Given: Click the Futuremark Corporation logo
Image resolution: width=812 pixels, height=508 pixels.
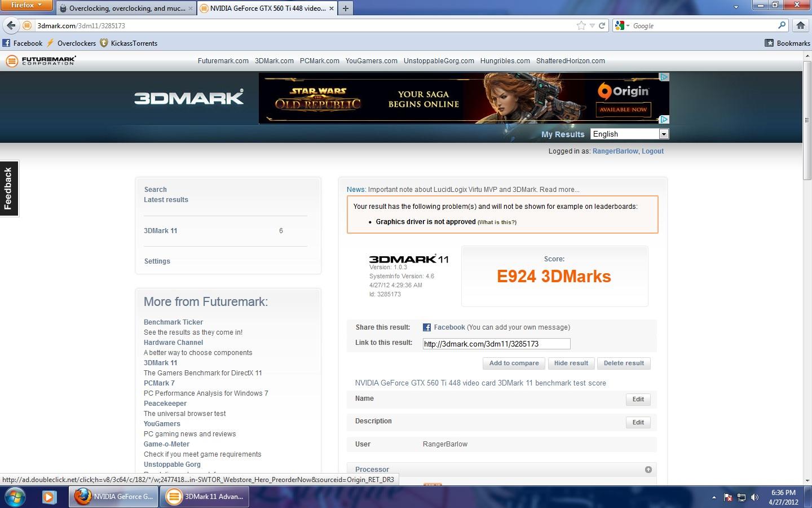Looking at the screenshot, I should tap(41, 60).
